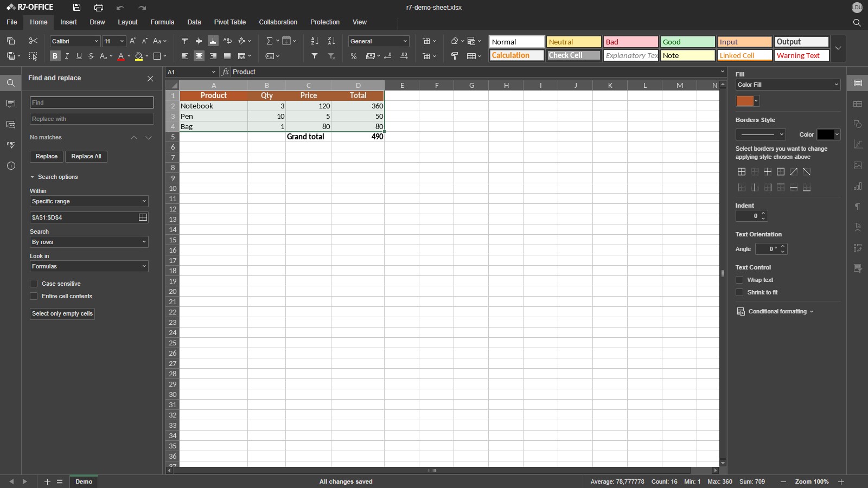Screen dimensions: 868x488
Task: Enable the Case sensitive checkbox
Action: tap(34, 284)
